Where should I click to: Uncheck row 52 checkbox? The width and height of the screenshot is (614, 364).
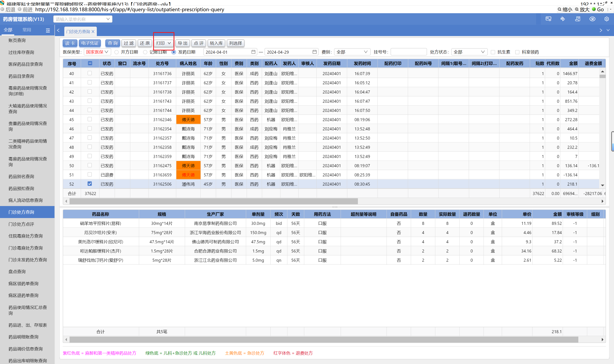pos(90,183)
